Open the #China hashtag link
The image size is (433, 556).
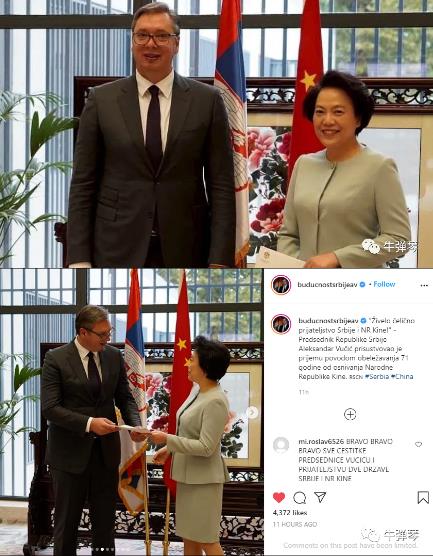pyautogui.click(x=402, y=376)
